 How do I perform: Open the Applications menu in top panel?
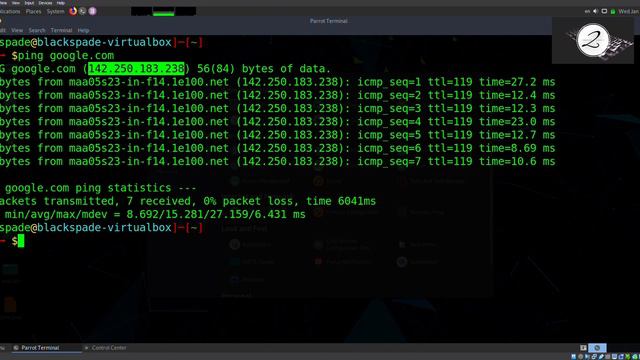pyautogui.click(x=9, y=11)
